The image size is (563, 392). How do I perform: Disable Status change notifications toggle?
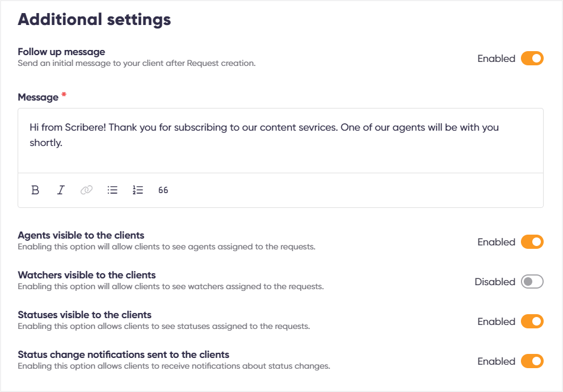(532, 361)
